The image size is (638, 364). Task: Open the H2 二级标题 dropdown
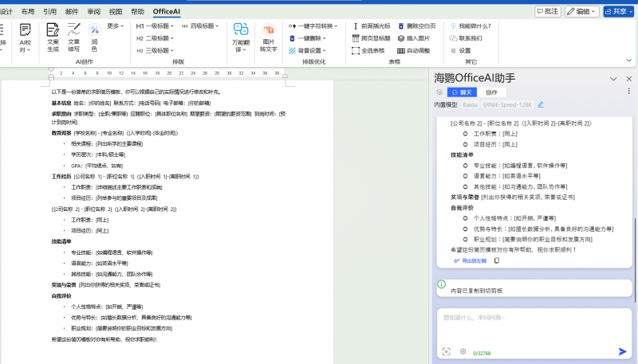(x=155, y=38)
